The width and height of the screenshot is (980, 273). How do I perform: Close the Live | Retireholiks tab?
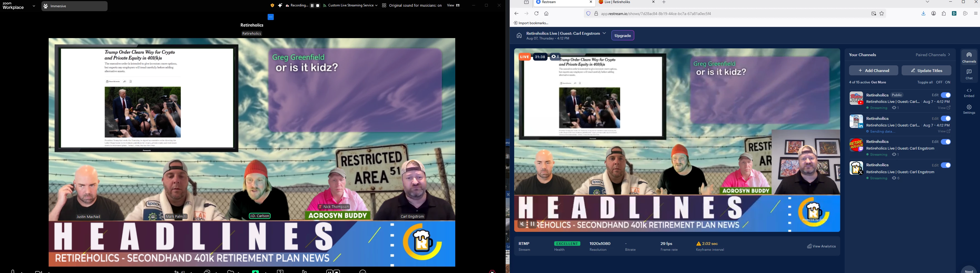pos(654,2)
